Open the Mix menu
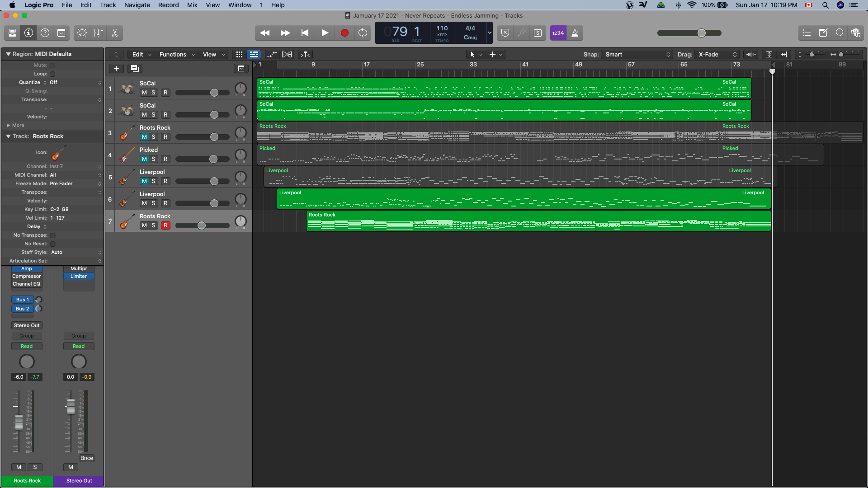 [192, 5]
